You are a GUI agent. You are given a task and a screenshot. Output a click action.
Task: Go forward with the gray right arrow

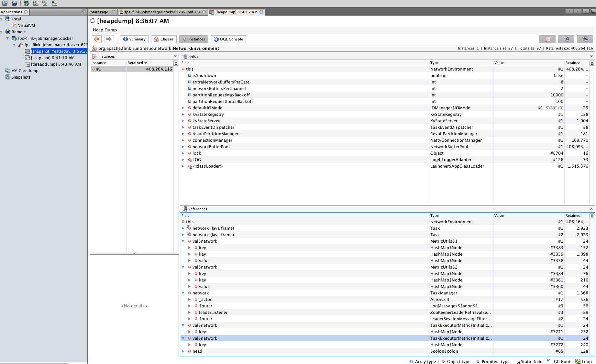(109, 39)
